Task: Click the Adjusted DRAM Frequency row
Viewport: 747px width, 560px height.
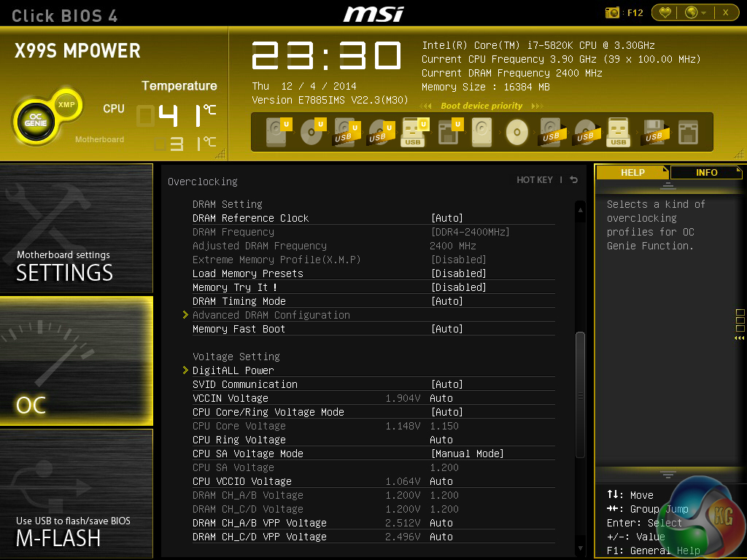Action: click(x=373, y=246)
